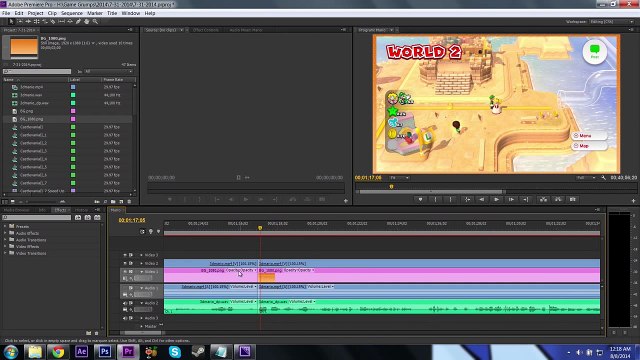Toggle sync lock on Video 2 track
640x360 pixels.
tap(131, 263)
